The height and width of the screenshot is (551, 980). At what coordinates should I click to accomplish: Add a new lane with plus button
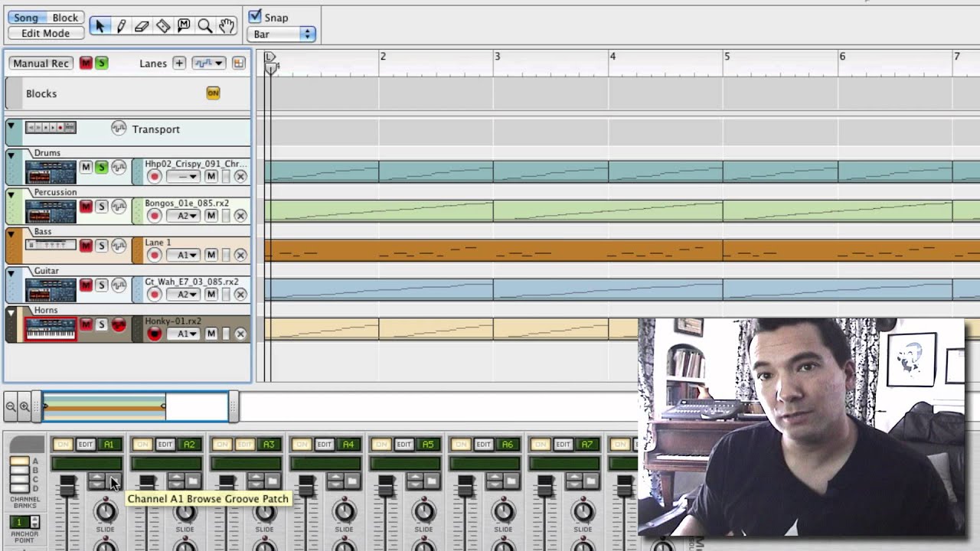click(x=179, y=64)
